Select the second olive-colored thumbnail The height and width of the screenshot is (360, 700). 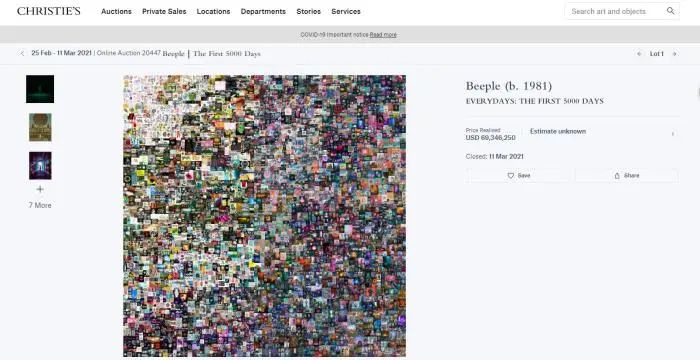click(40, 127)
